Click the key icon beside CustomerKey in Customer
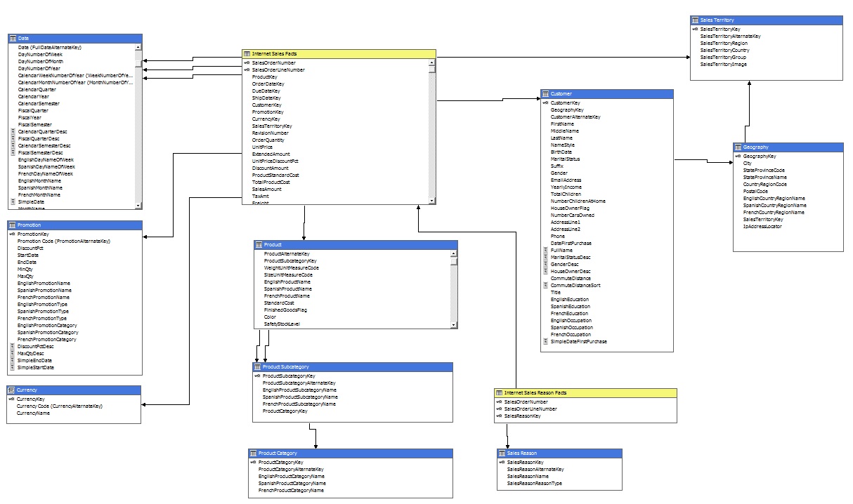Image resolution: width=853 pixels, height=504 pixels. (547, 102)
